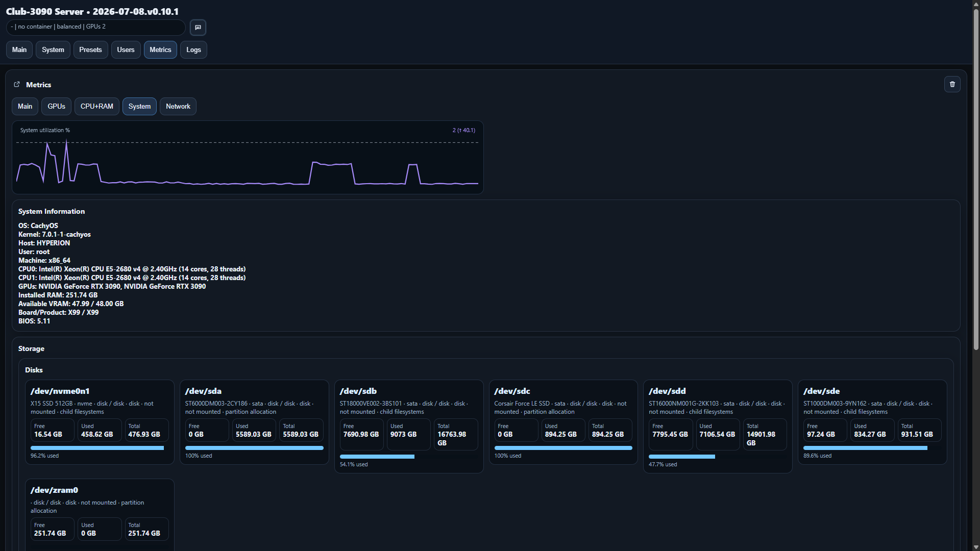Click the System utilization % chart
Screen dimensions: 980x551
[x=248, y=158]
